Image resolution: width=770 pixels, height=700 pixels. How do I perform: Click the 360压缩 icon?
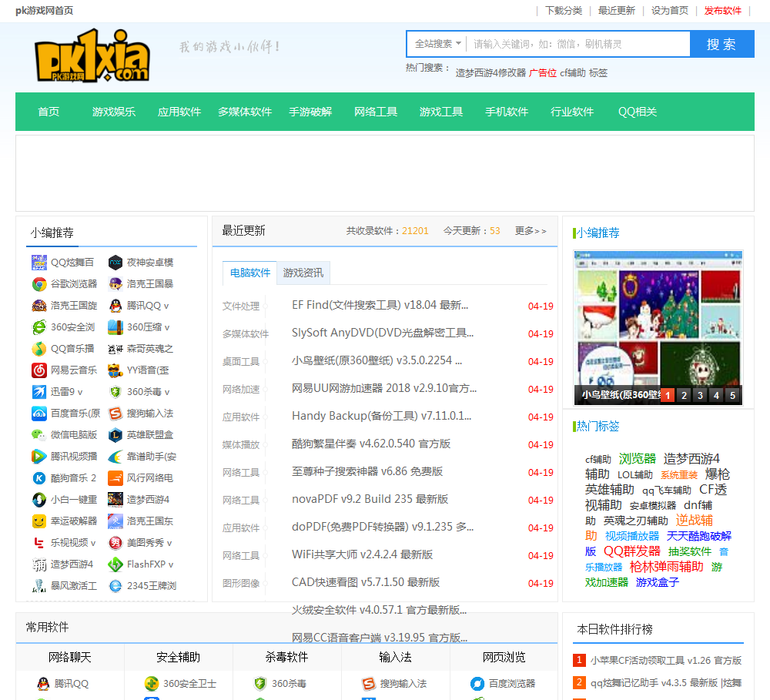pos(115,327)
